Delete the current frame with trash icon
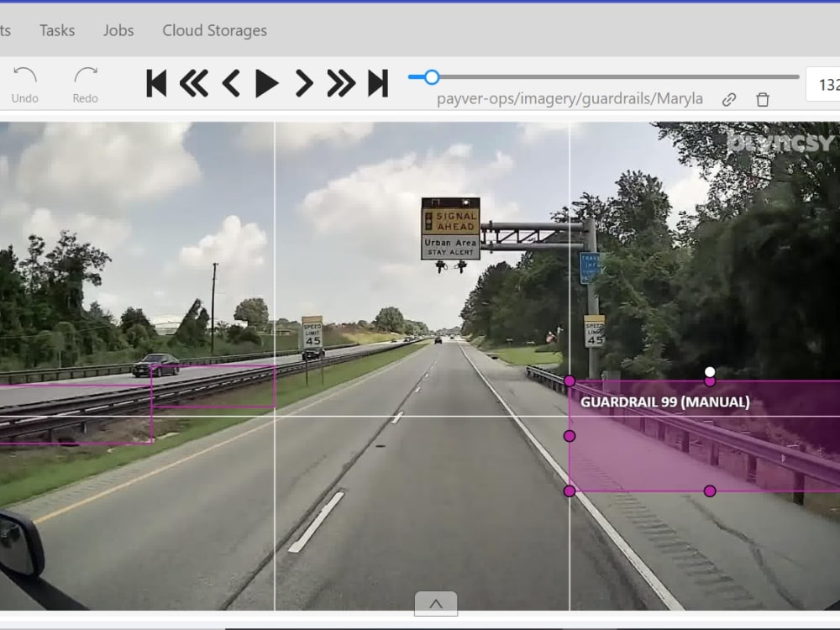840x630 pixels. click(x=763, y=100)
